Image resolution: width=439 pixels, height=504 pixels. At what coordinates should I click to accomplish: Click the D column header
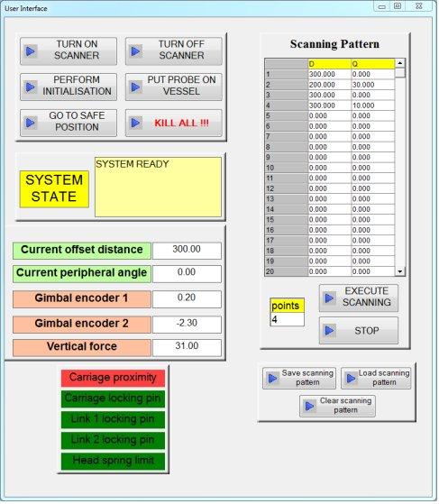[x=329, y=64]
